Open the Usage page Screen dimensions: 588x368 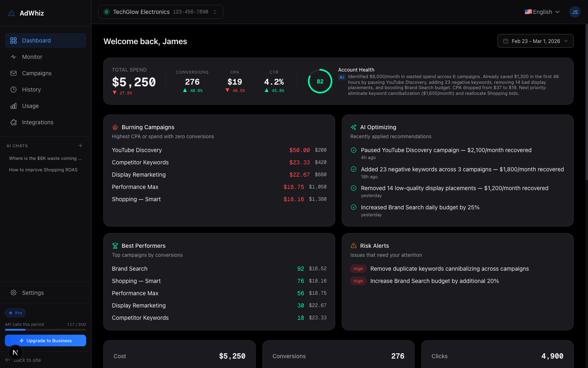point(45,106)
